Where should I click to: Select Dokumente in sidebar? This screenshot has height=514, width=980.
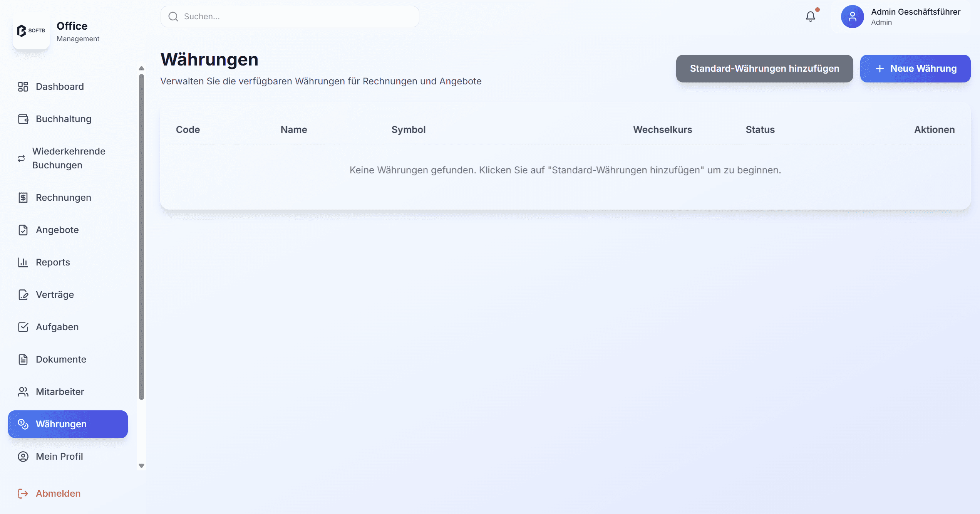tap(61, 359)
